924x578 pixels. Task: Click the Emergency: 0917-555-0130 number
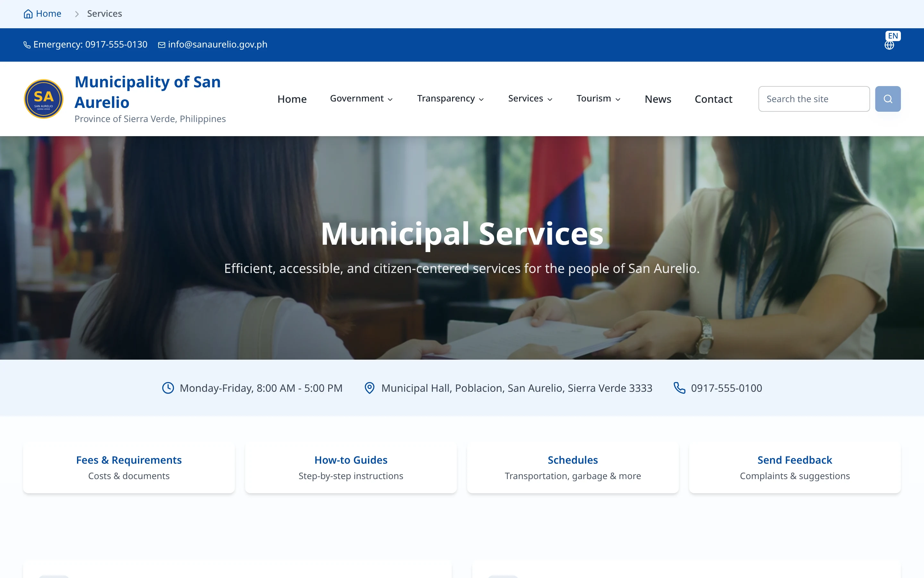tap(90, 45)
